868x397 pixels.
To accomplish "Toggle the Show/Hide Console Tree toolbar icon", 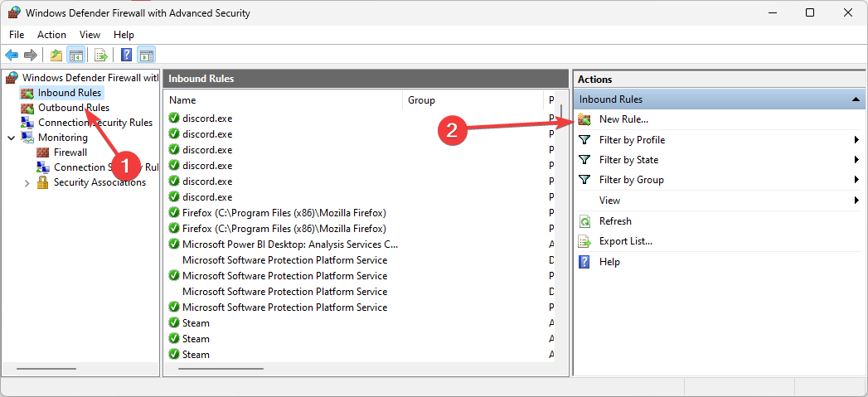I will [x=75, y=55].
